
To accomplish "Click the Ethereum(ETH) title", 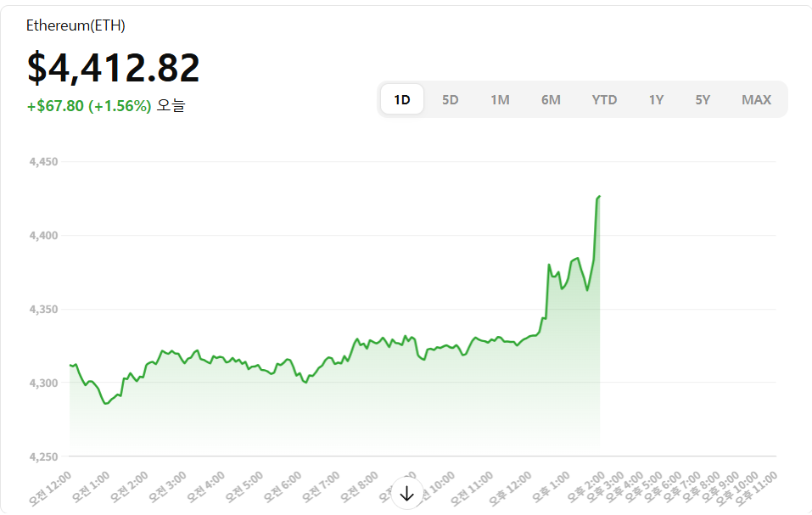I will coord(76,25).
